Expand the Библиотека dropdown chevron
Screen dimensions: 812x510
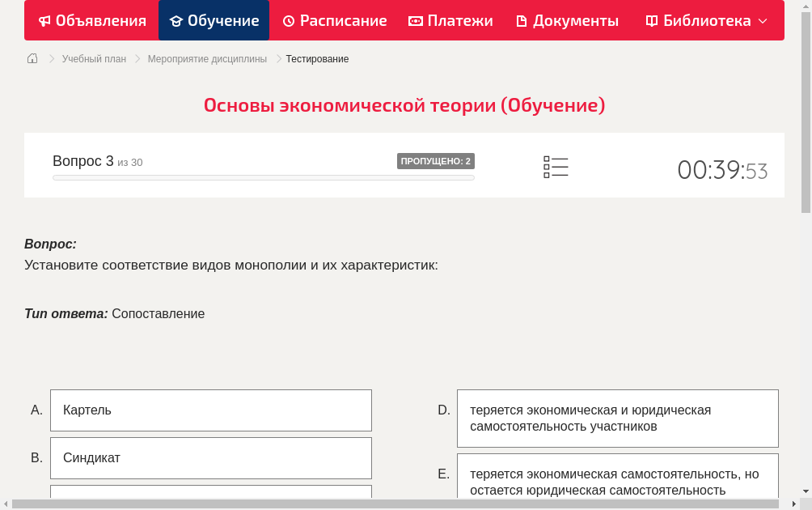[763, 21]
